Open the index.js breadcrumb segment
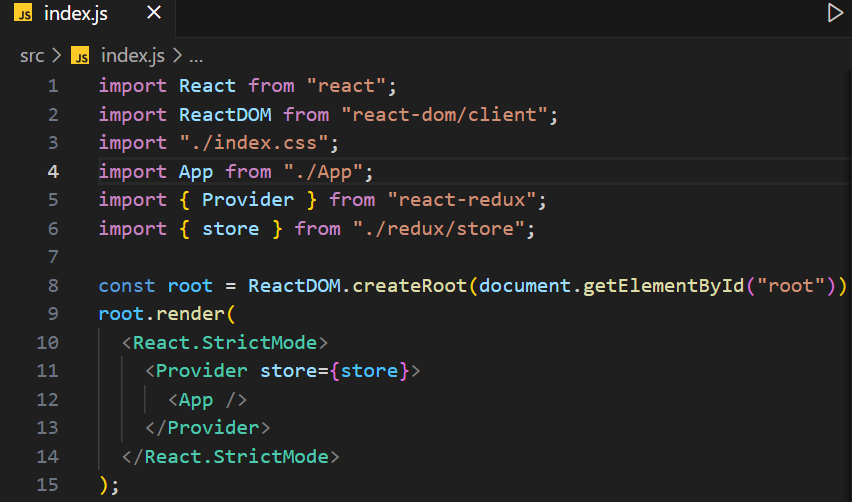 pyautogui.click(x=134, y=55)
